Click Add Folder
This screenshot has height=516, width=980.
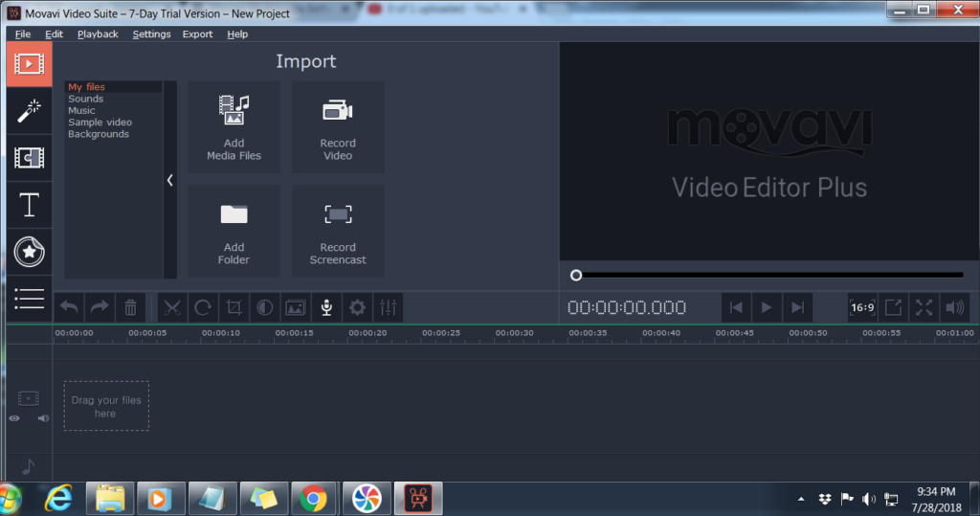tap(234, 232)
